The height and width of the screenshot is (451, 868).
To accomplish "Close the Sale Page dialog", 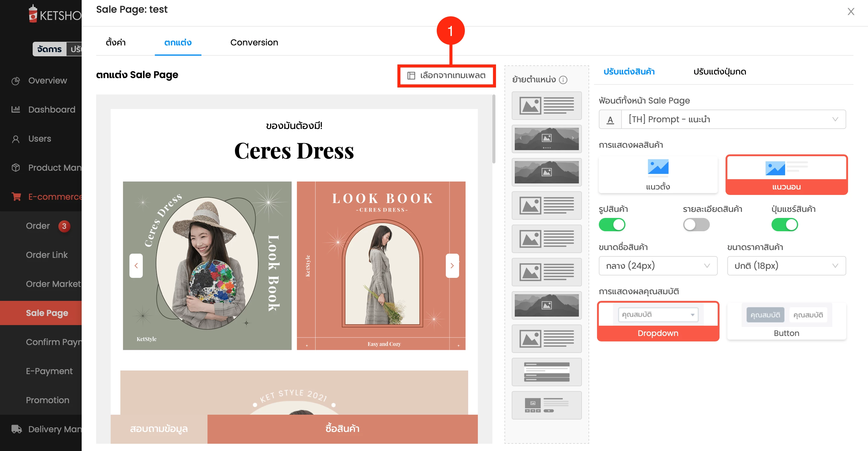I will pyautogui.click(x=851, y=12).
